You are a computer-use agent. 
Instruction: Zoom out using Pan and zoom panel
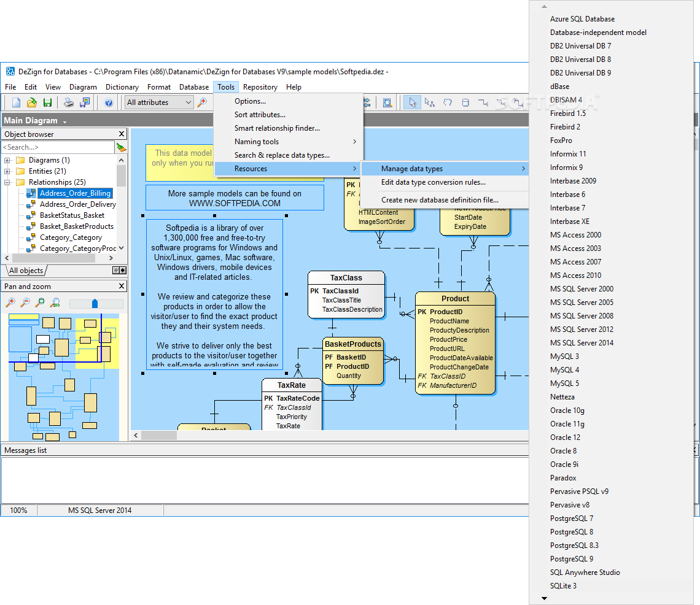(25, 303)
